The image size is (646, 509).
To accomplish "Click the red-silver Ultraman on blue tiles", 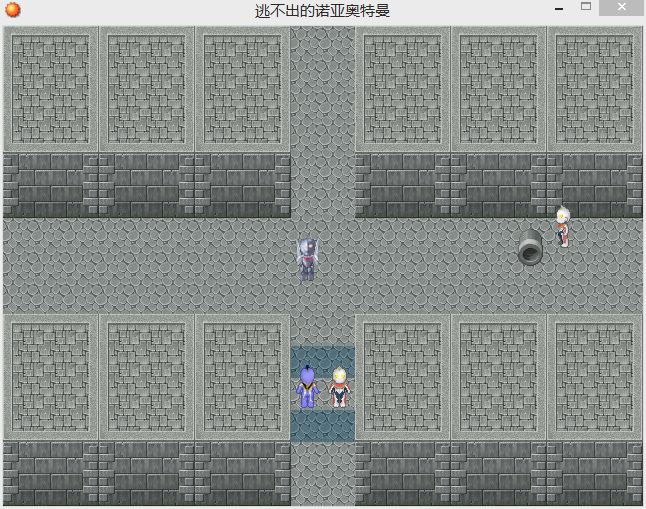I will point(339,387).
